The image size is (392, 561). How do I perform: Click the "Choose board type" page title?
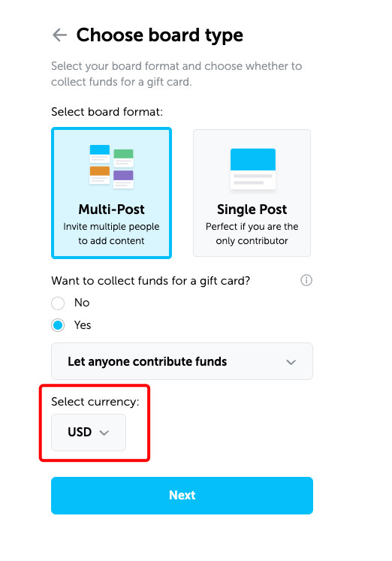pyautogui.click(x=160, y=35)
